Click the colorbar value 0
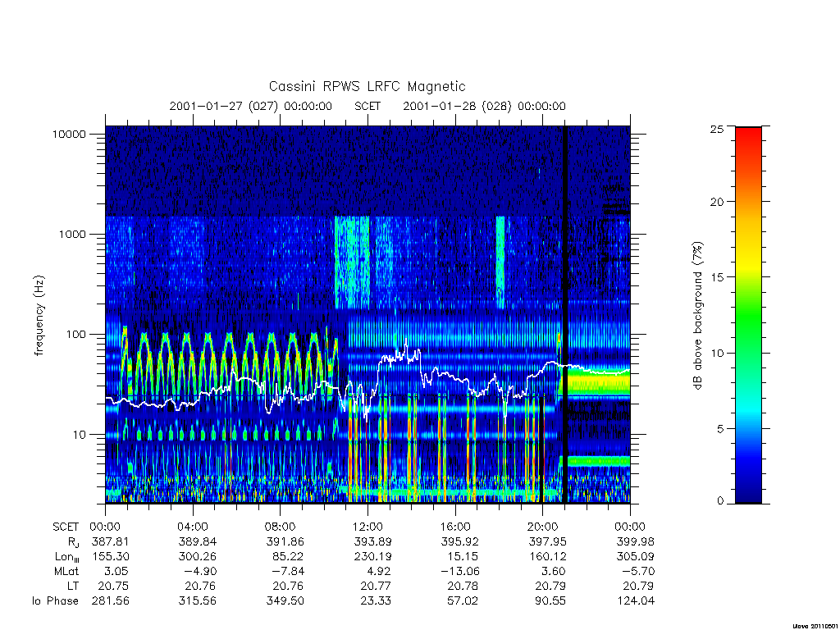 tap(720, 501)
